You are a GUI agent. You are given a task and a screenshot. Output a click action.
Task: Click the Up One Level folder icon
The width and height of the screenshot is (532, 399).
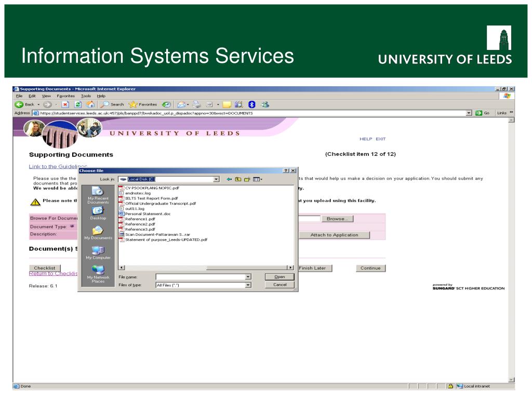[238, 179]
